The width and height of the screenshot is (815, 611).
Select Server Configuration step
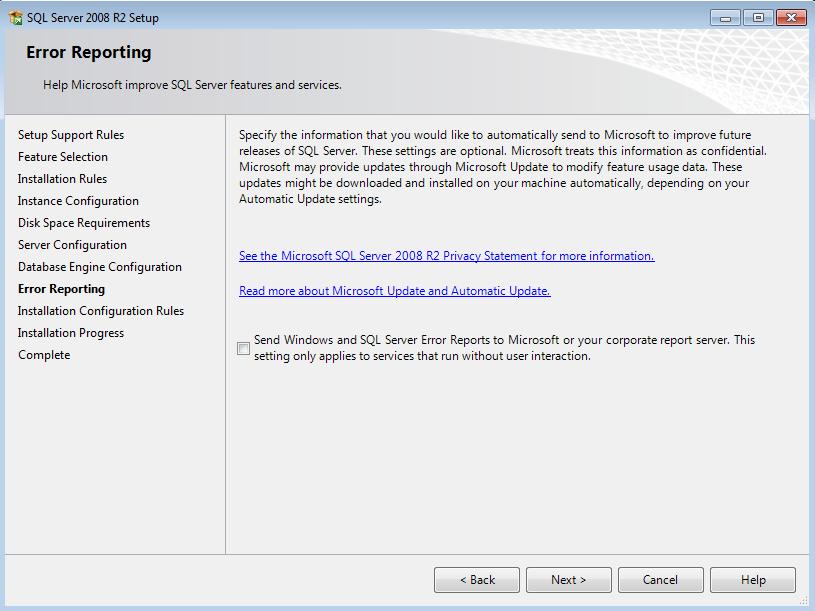72,245
